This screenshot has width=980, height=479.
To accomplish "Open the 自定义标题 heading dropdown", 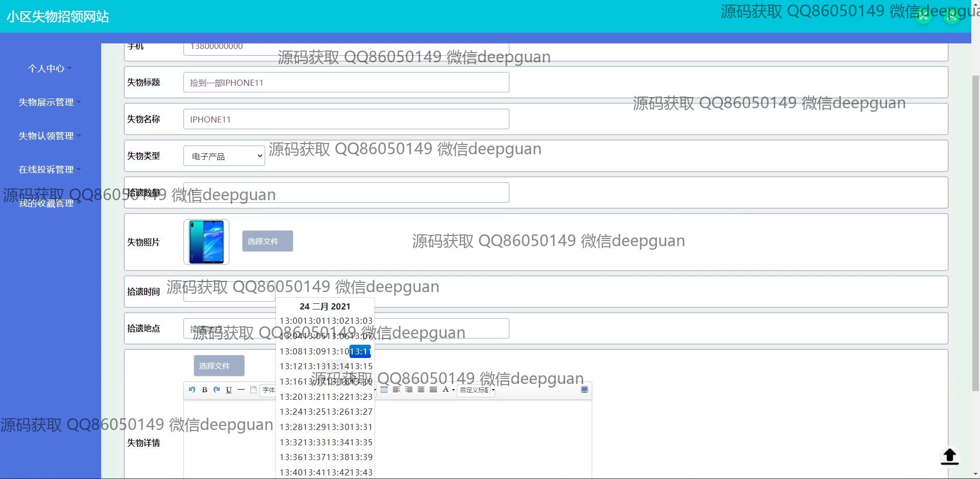I will (x=476, y=390).
